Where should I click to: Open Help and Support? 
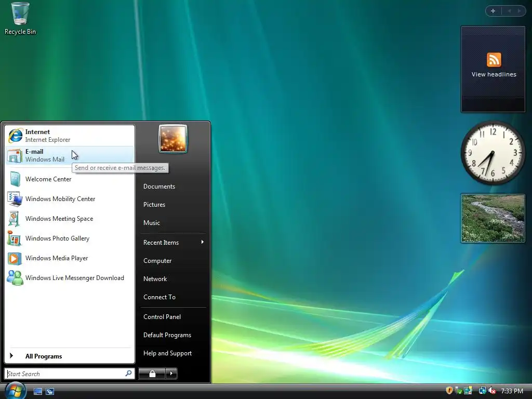(173, 353)
